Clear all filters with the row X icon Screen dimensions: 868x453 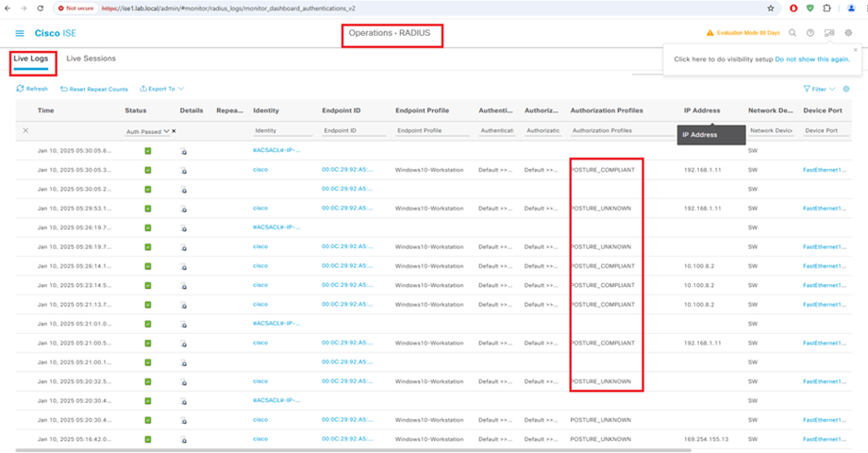(25, 130)
